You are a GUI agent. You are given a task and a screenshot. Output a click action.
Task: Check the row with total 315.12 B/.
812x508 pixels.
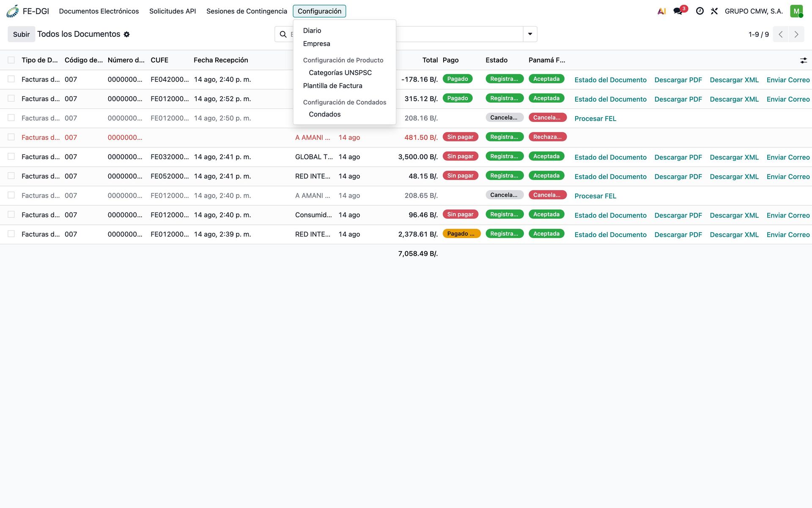[11, 99]
